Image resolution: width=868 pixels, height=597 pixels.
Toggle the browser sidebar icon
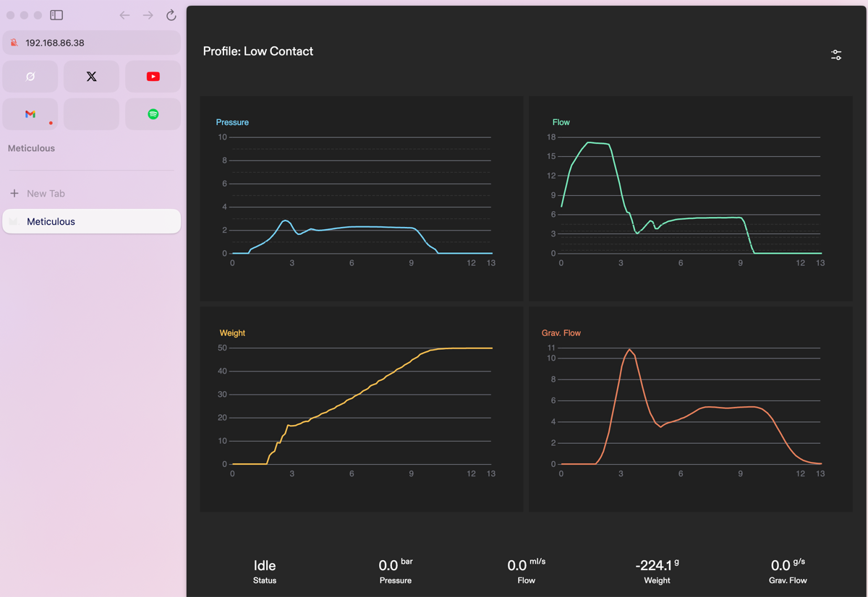click(56, 15)
